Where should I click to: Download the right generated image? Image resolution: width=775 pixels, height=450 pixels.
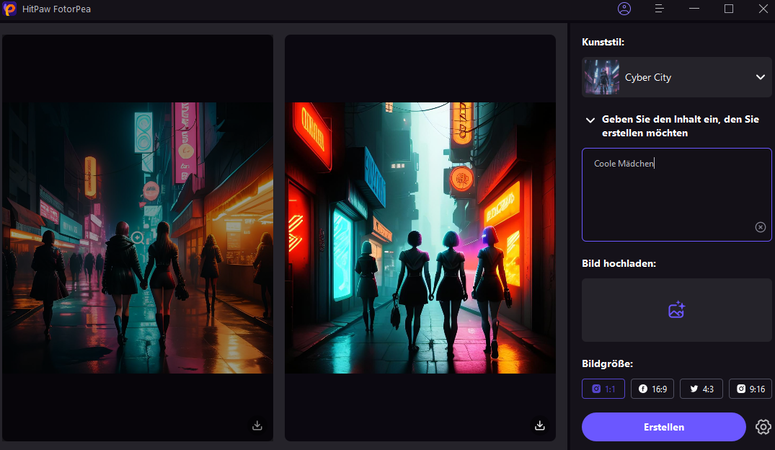(540, 425)
